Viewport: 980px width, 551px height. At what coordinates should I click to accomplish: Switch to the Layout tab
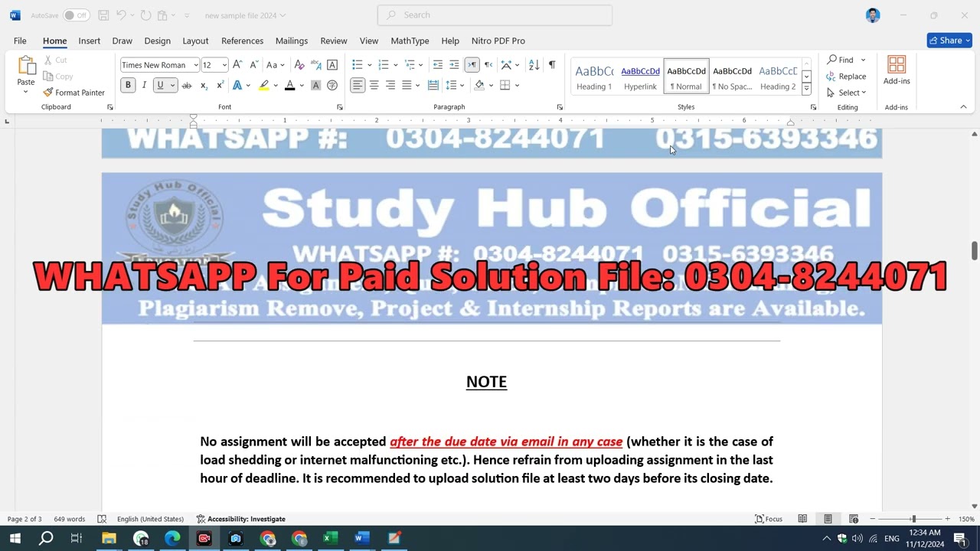195,41
